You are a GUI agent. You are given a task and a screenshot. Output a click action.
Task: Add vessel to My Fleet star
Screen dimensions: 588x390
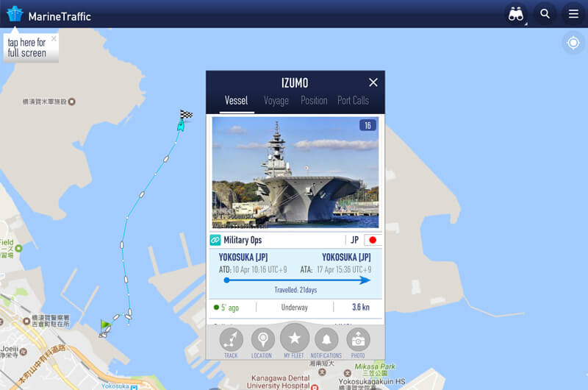coord(295,338)
